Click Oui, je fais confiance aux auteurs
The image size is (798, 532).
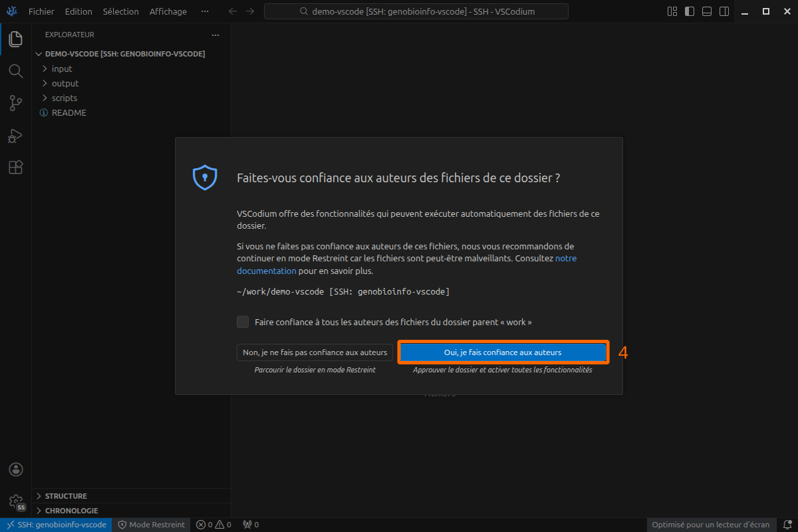pos(503,352)
